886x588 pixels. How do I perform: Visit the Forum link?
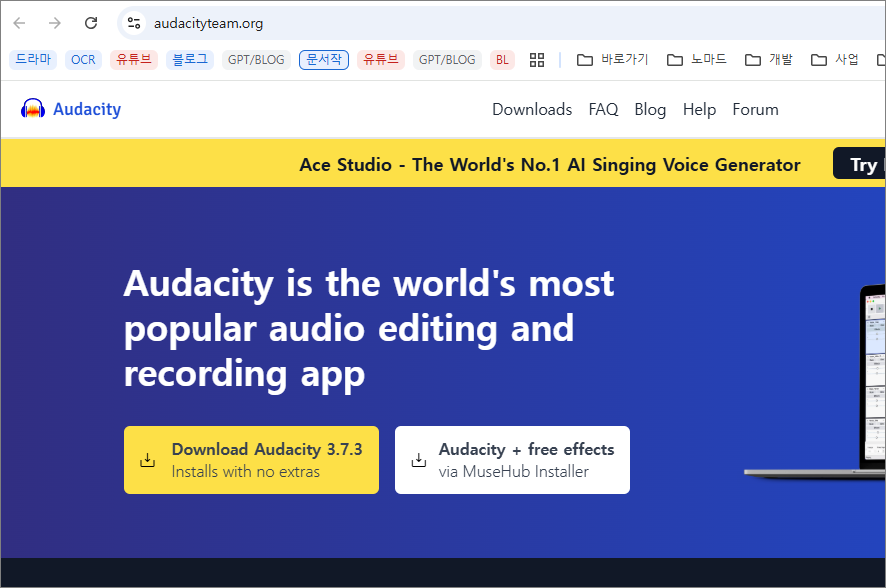pos(755,109)
